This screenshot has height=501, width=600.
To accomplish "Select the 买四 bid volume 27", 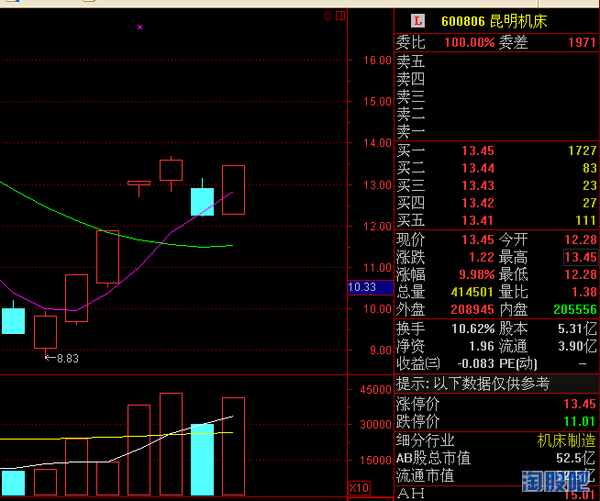I will [x=590, y=203].
